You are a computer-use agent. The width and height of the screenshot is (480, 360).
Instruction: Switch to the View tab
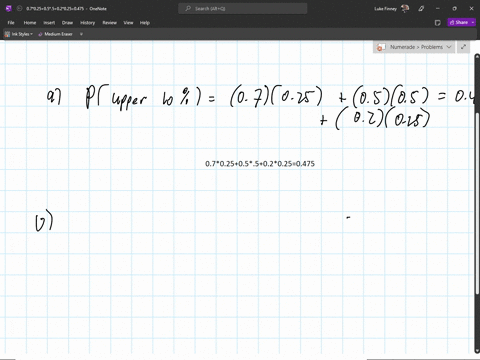pyautogui.click(x=128, y=23)
